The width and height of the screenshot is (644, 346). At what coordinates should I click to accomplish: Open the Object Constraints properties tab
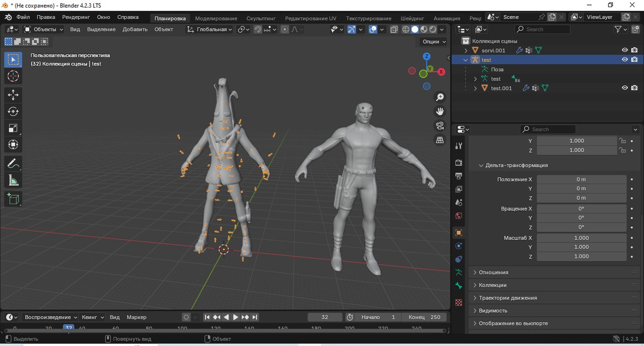[458, 259]
